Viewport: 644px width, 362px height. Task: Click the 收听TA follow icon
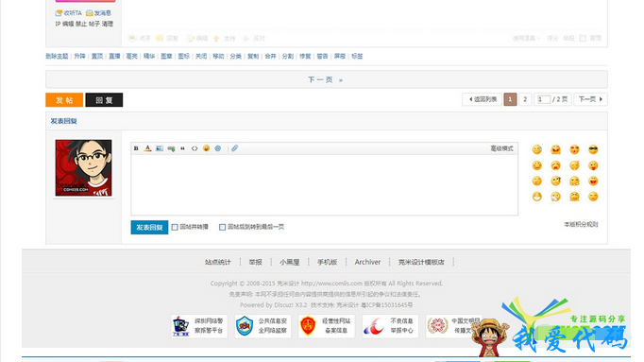(59, 13)
